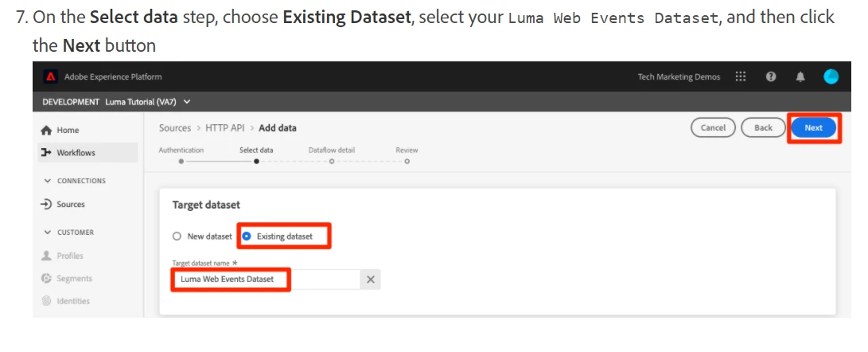The width and height of the screenshot is (868, 352).
Task: Collapse the CONNECTIONS section
Action: tap(47, 181)
